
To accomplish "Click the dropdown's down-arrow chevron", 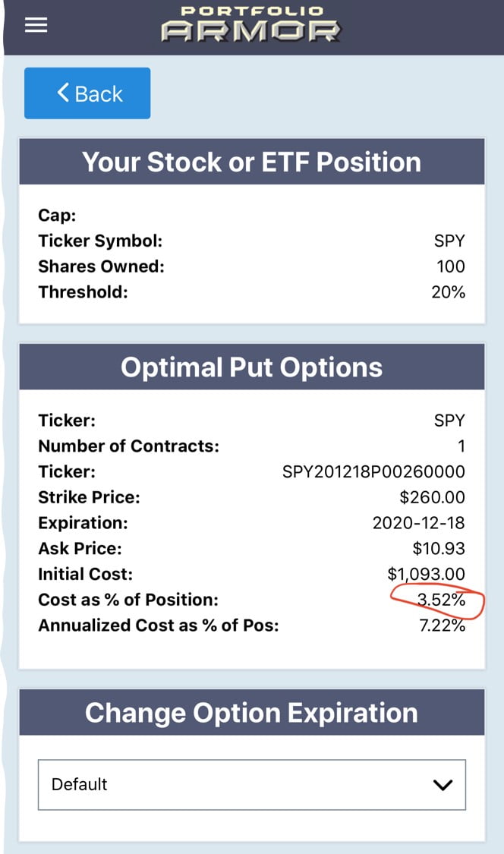I will point(442,785).
